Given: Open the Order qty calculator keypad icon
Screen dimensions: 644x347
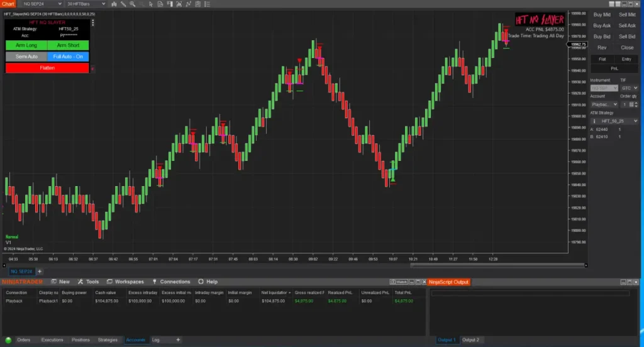Looking at the screenshot, I should [x=631, y=104].
